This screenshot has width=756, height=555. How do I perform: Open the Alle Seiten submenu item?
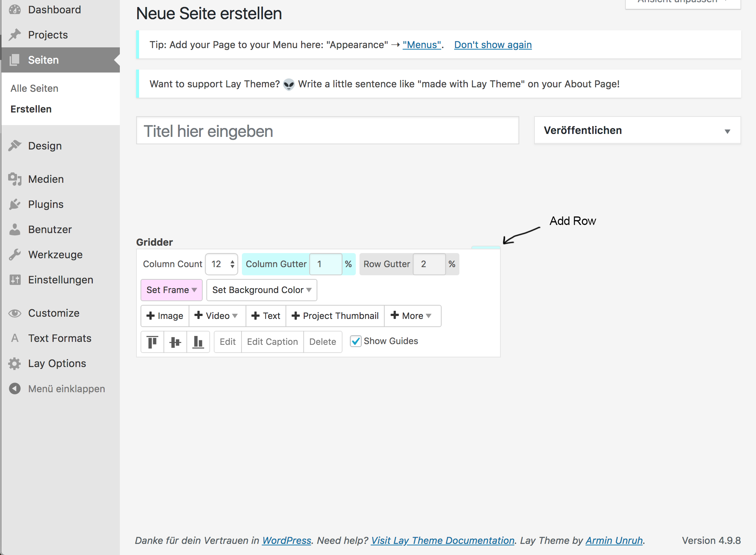point(34,88)
